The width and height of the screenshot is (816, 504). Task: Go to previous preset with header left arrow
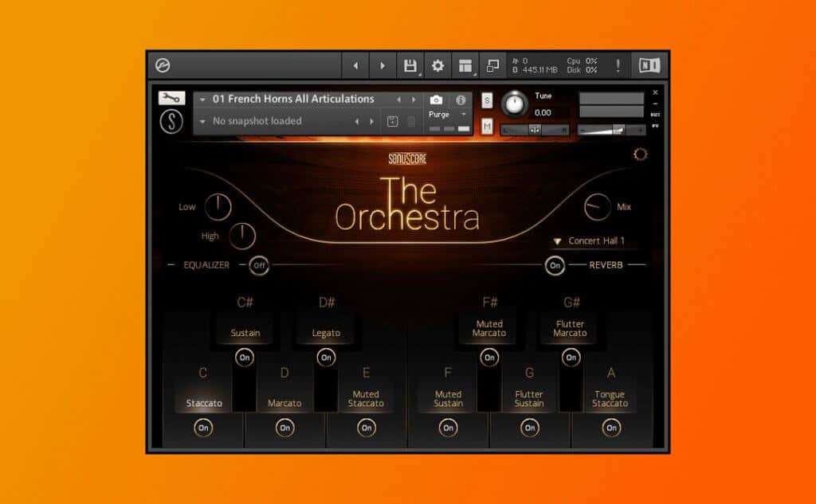click(355, 65)
